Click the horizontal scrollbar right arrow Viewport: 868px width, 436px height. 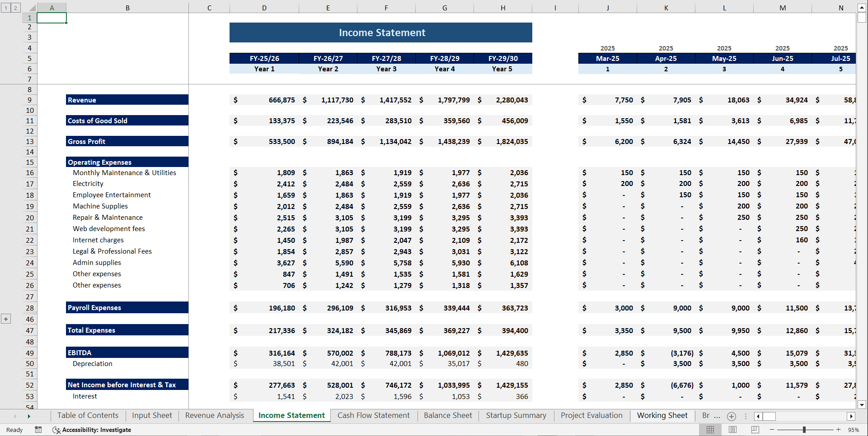tap(852, 416)
